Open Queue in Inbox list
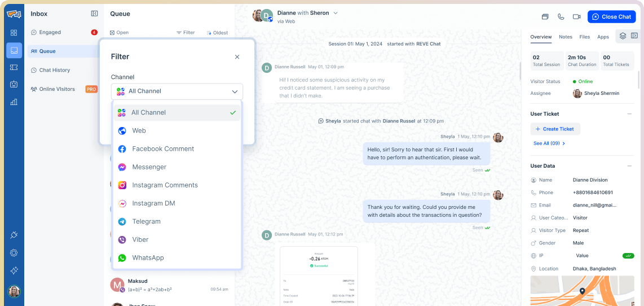Screen dimensions: 644x306 (x=63, y=51)
